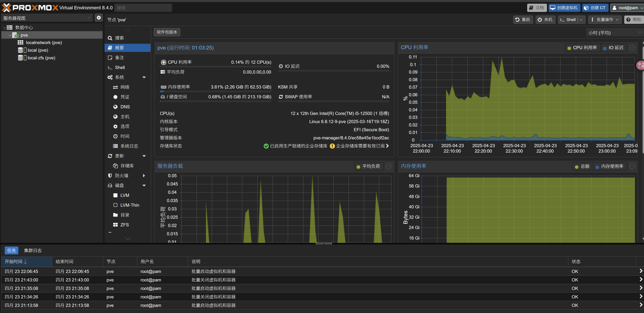Expand the 防火墙 firewall arrow
644x313 pixels.
point(144,176)
